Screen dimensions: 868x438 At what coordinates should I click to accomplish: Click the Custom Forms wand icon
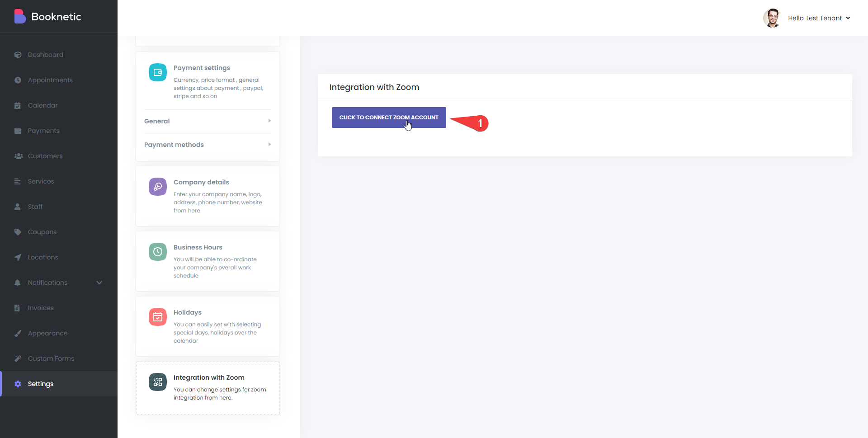coord(18,358)
